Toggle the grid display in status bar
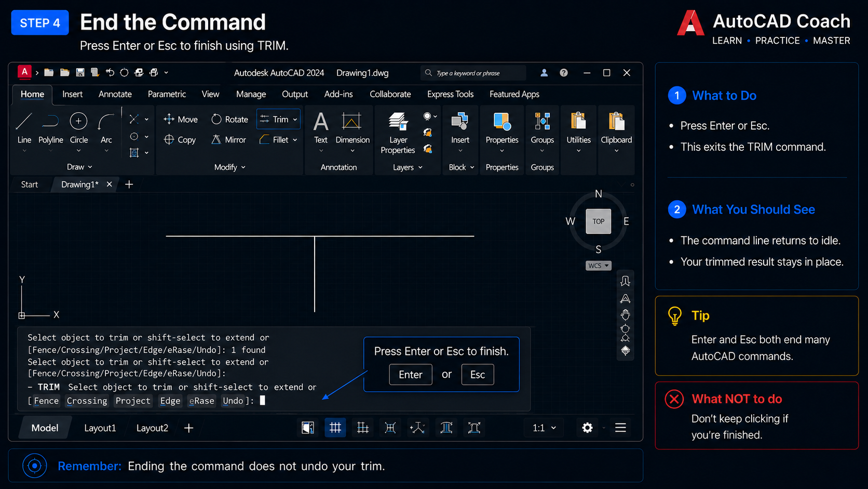Image resolution: width=868 pixels, height=489 pixels. point(335,428)
